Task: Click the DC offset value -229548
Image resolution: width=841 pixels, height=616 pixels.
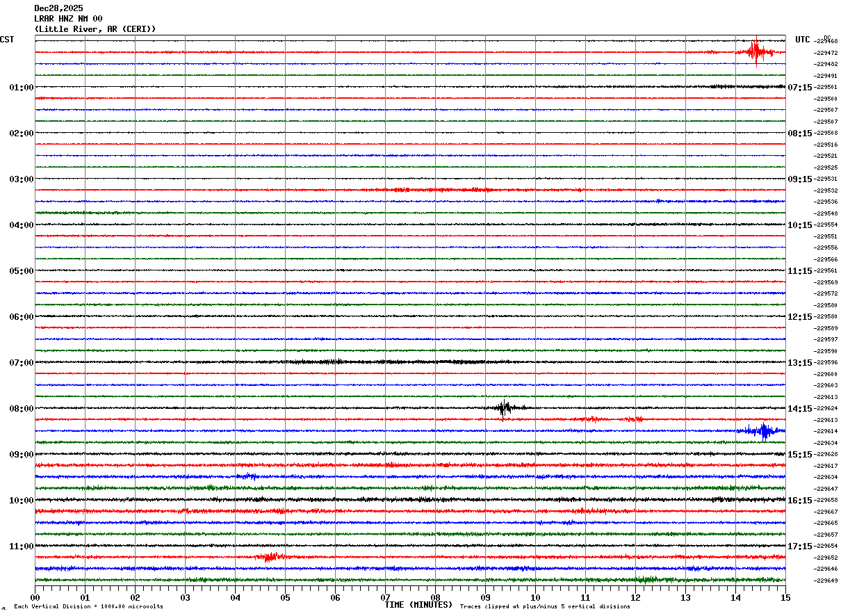Action: click(825, 213)
